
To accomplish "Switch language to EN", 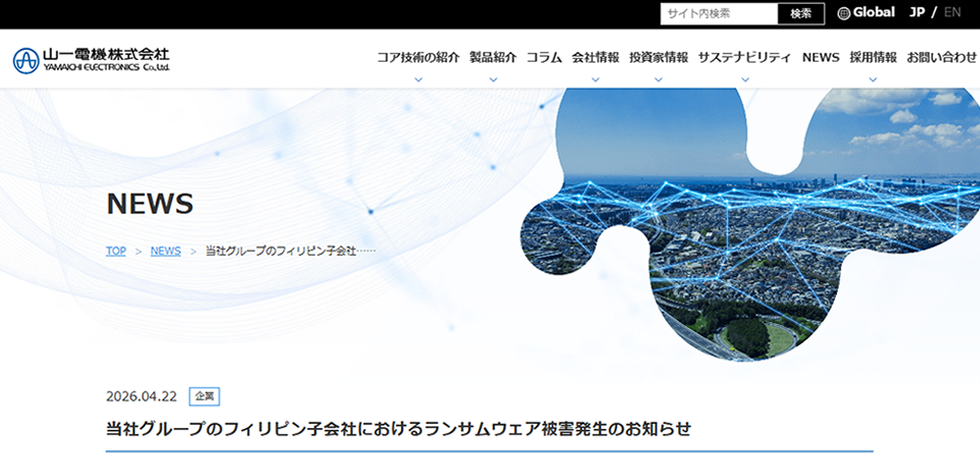I will click(x=953, y=13).
